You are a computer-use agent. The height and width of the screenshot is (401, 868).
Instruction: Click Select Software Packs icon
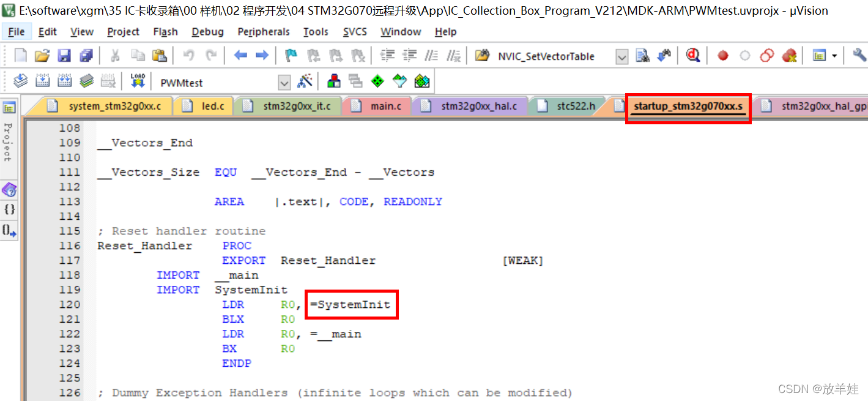click(399, 81)
